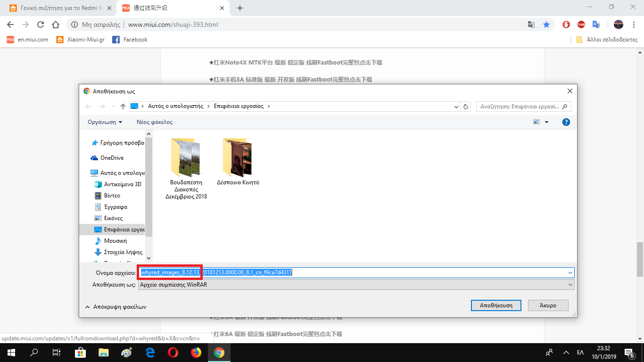Go up one folder level in dialog
644x362 pixels.
[x=123, y=107]
